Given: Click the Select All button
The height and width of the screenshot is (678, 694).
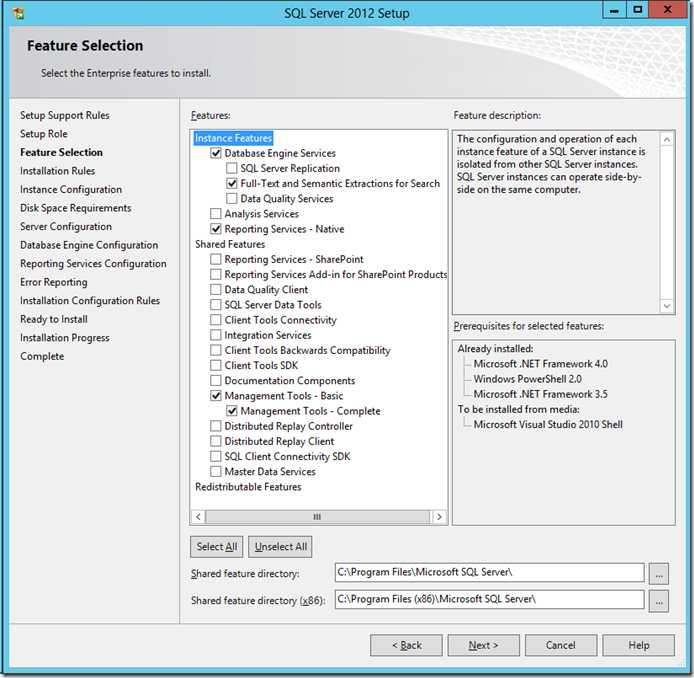Looking at the screenshot, I should pyautogui.click(x=217, y=547).
